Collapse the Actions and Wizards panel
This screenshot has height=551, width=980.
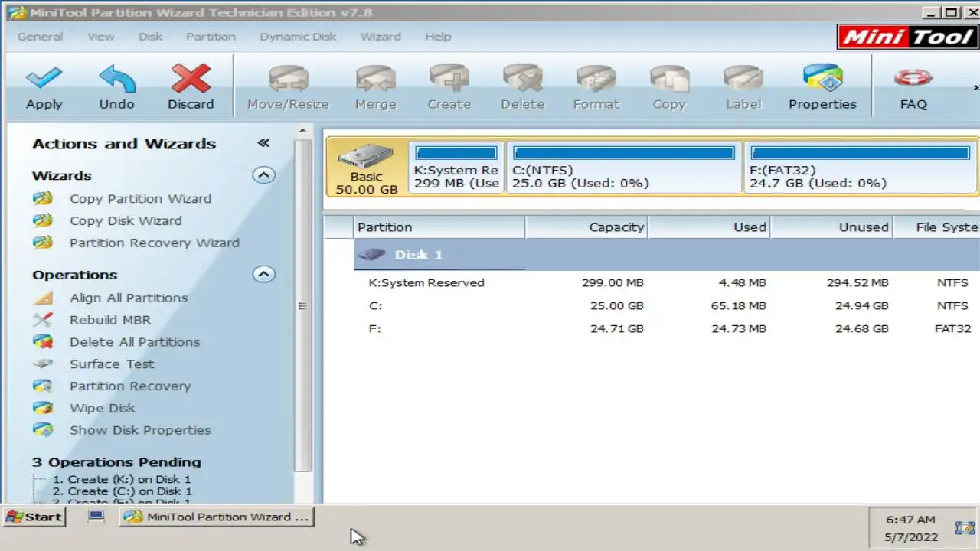(263, 143)
